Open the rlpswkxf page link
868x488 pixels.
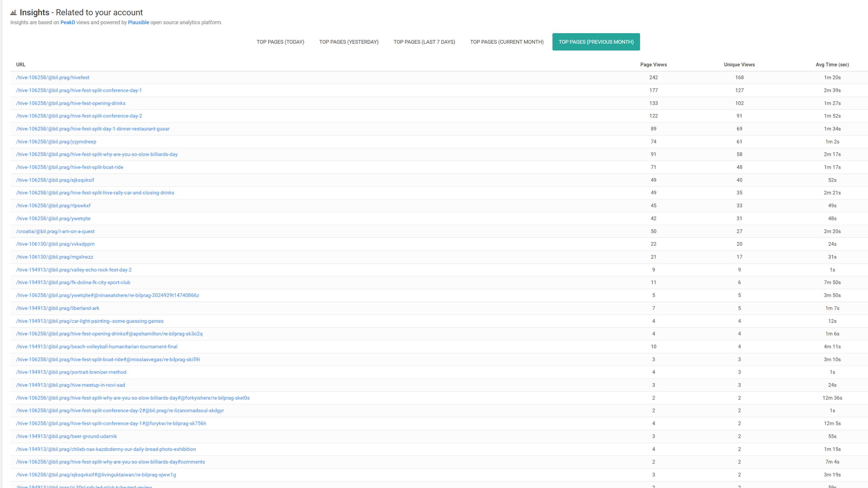pyautogui.click(x=53, y=206)
